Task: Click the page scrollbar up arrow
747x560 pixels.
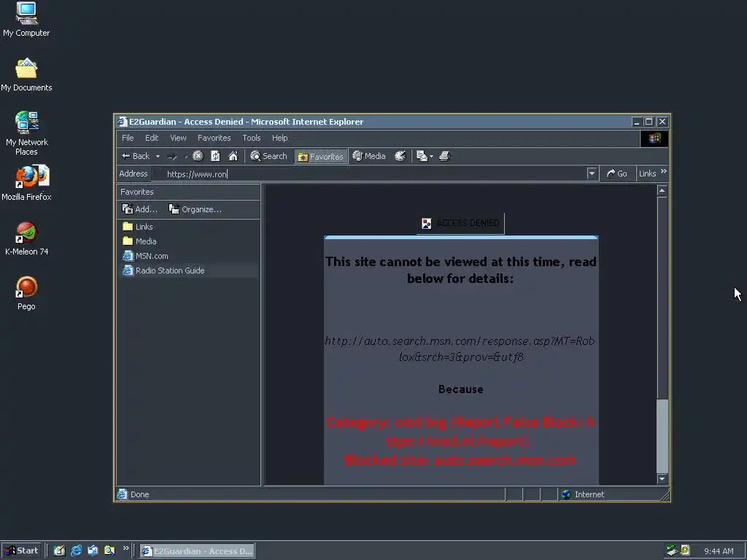Action: click(x=662, y=190)
